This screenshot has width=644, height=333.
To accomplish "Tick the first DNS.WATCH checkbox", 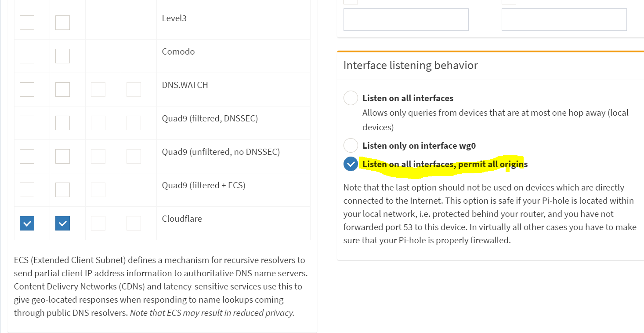I will coord(27,89).
